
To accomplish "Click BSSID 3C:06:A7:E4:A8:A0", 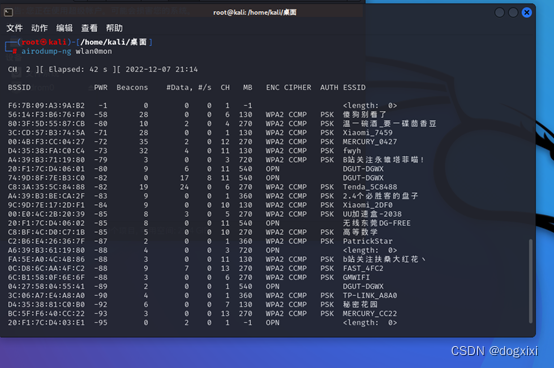I will pos(46,296).
